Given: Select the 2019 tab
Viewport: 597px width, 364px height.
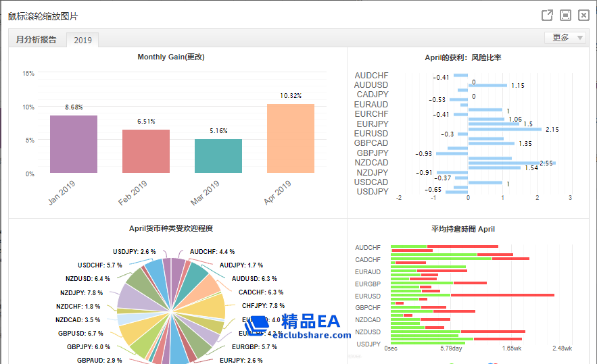Looking at the screenshot, I should 82,40.
